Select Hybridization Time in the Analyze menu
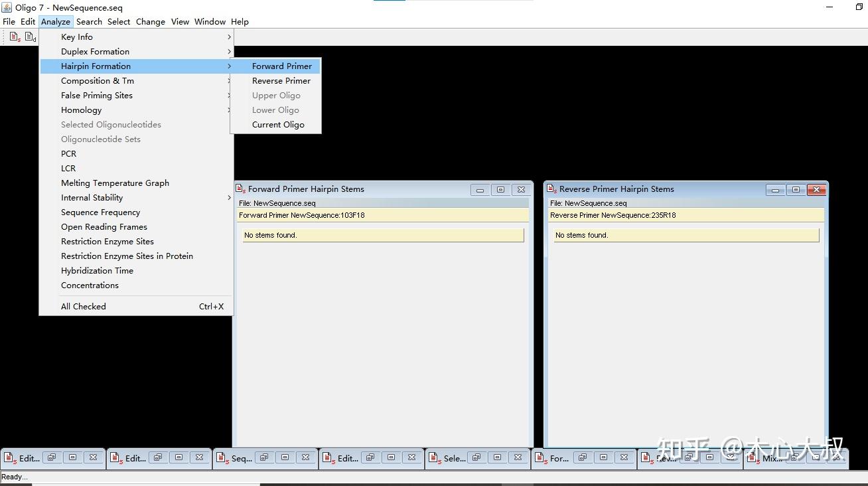 [x=137, y=271]
